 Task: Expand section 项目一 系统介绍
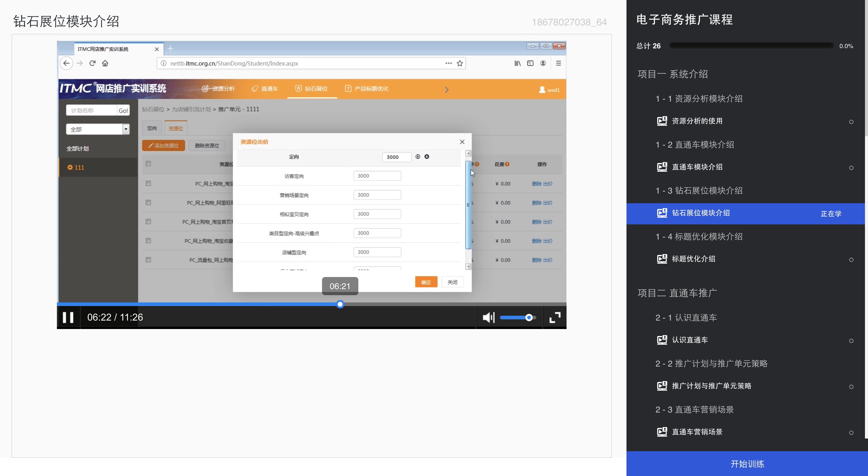click(672, 74)
